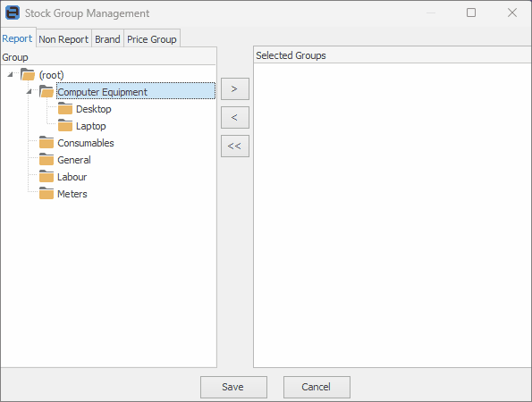The image size is (532, 402).
Task: Click the Laptop folder icon
Action: tap(64, 125)
